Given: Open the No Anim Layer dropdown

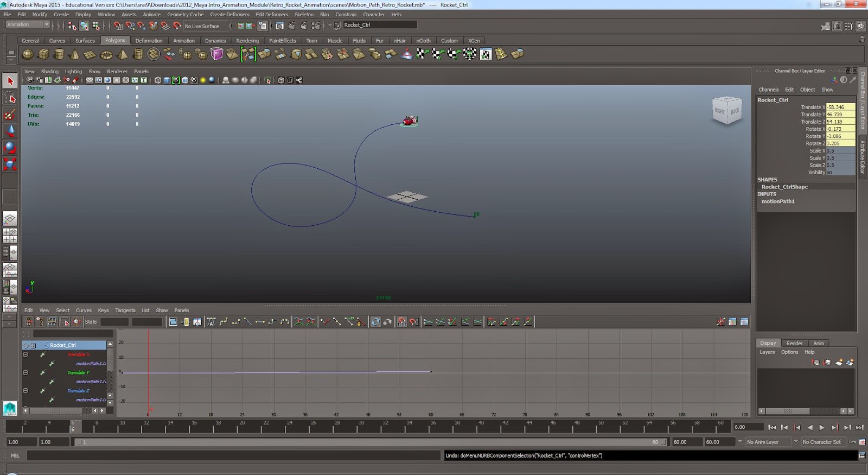Looking at the screenshot, I should click(x=768, y=442).
